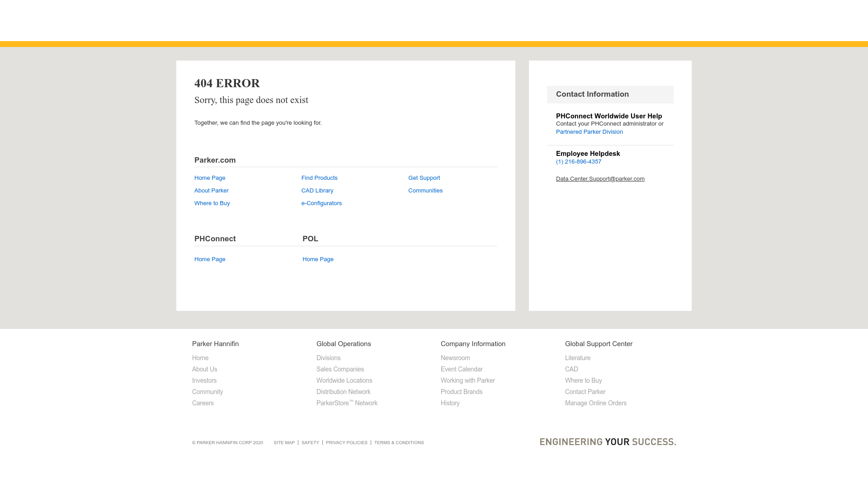Open footer Where to Buy link
Screen dimensions: 868x488
click(x=584, y=380)
